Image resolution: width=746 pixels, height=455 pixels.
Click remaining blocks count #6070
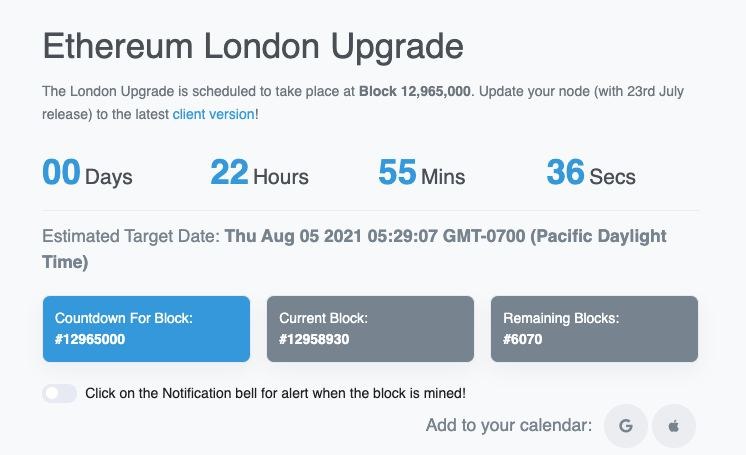tap(522, 339)
